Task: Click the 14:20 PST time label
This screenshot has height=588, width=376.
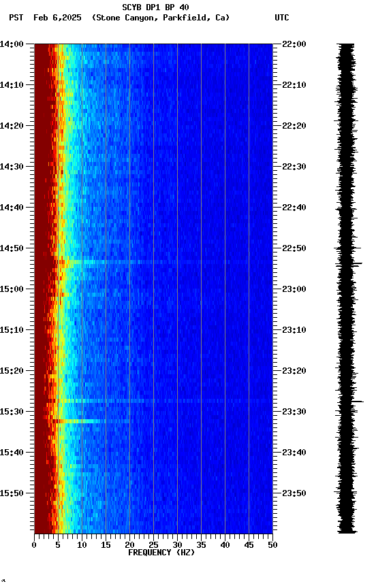Action: (12, 126)
